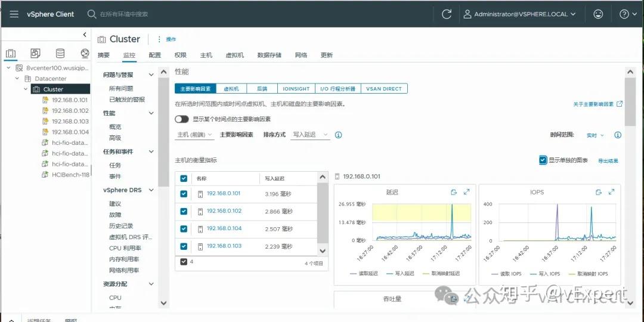
Task: Uncheck the 192.168.0.101 row checkbox
Action: [184, 193]
